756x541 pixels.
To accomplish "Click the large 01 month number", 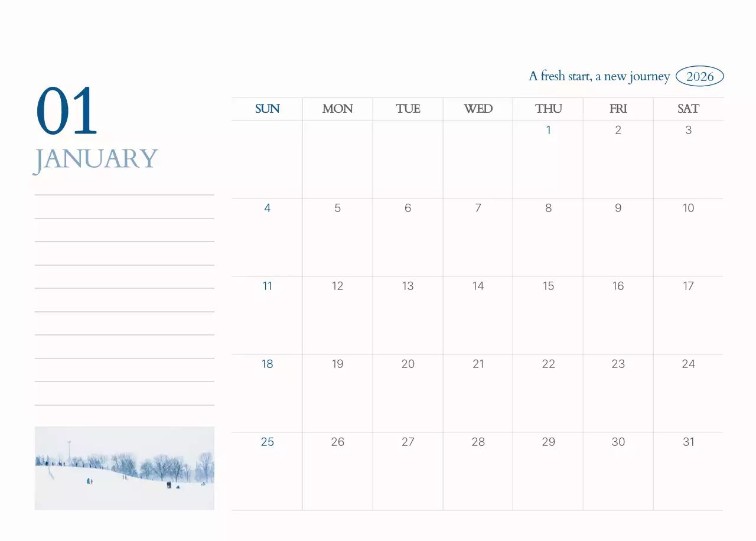I will click(67, 112).
